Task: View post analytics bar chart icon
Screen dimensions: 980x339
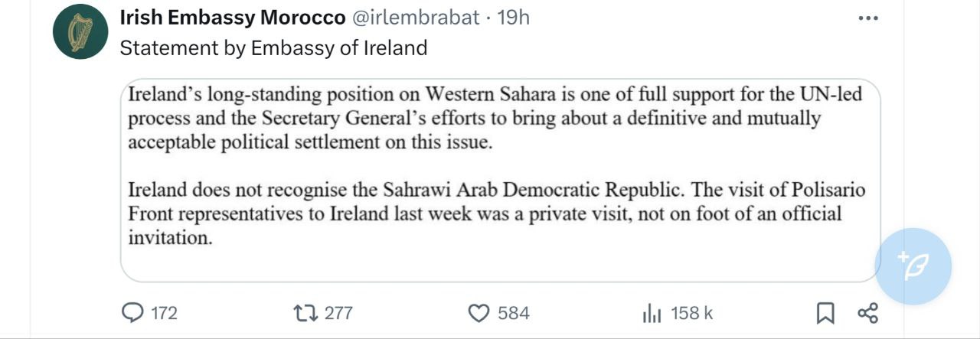Action: coord(652,313)
